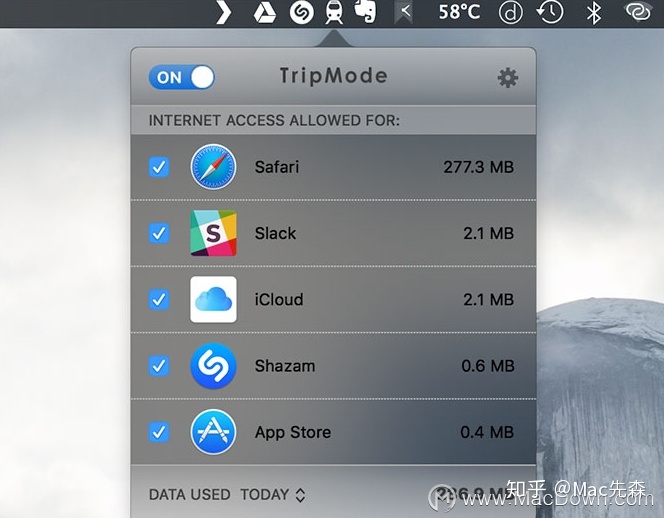
Task: Click the Slack app icon
Action: 213,233
